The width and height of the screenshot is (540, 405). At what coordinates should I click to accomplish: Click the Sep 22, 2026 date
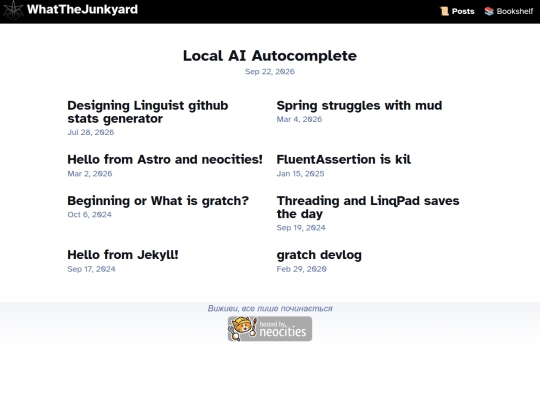[270, 72]
